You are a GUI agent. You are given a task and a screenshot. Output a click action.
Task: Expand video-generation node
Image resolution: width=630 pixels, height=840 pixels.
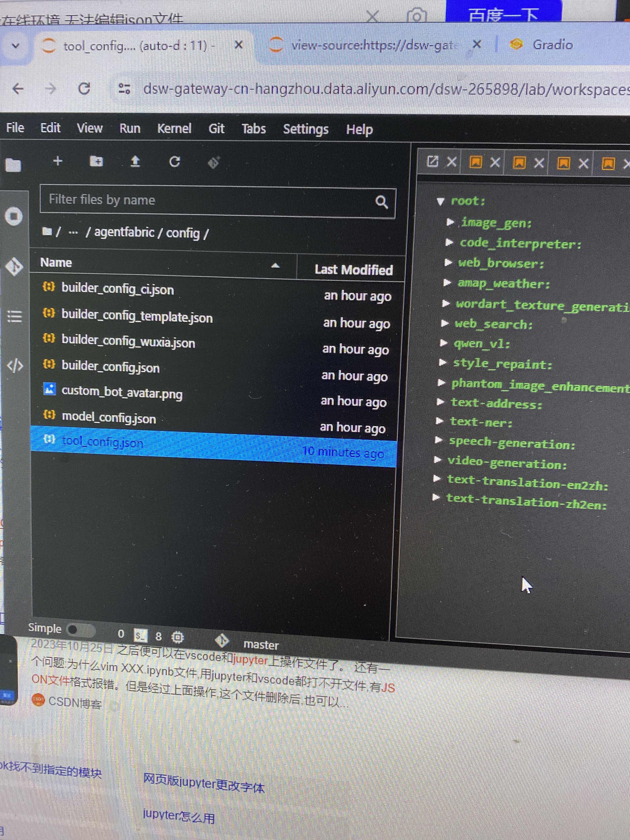click(x=438, y=460)
